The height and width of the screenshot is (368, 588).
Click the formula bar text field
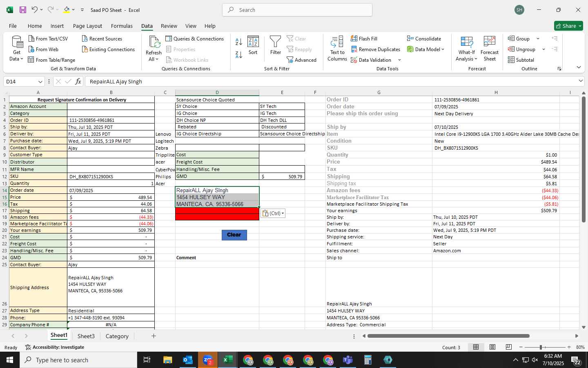pyautogui.click(x=331, y=82)
